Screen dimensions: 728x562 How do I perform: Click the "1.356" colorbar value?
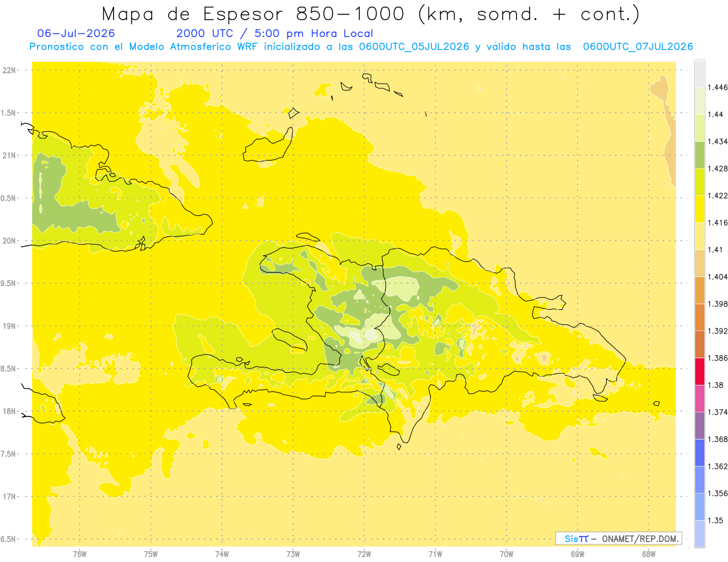(718, 493)
